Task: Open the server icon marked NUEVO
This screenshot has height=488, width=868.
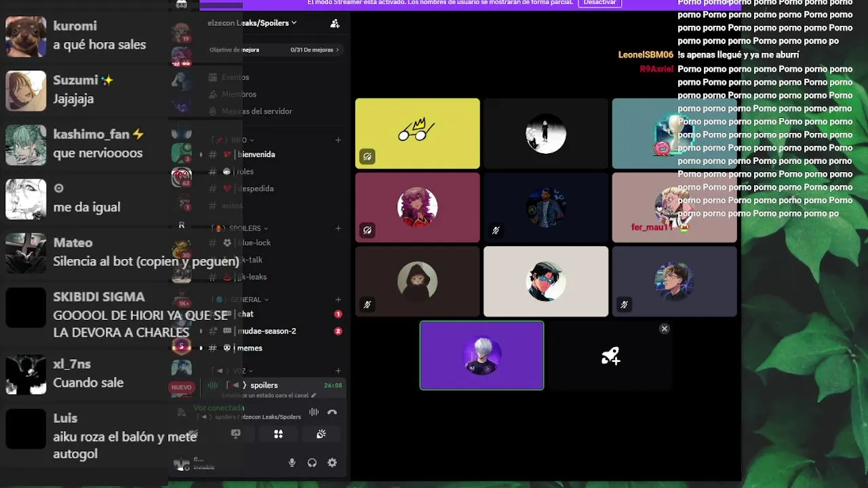Action: tap(182, 387)
